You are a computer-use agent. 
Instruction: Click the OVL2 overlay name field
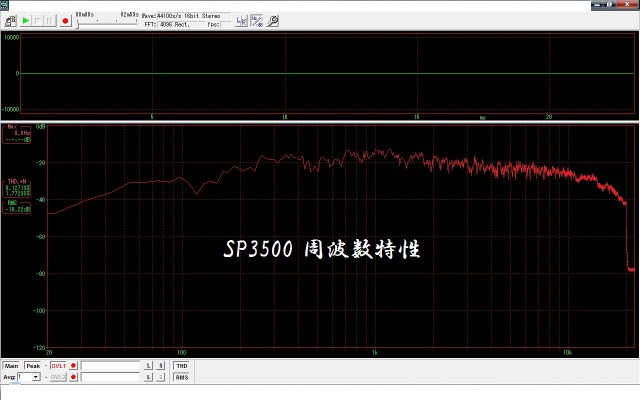point(111,377)
